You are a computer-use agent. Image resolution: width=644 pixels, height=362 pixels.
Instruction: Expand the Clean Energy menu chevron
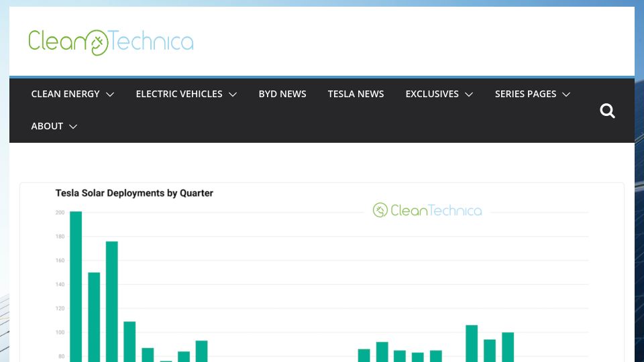pyautogui.click(x=109, y=95)
